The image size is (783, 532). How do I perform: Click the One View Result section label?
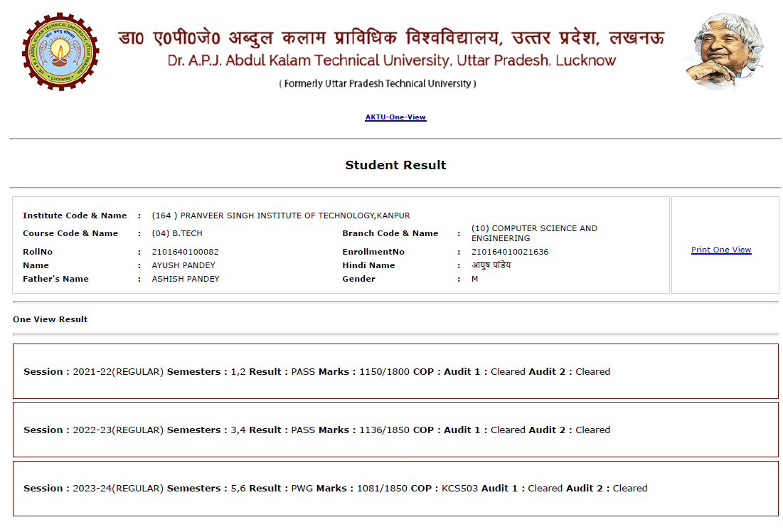click(x=50, y=319)
